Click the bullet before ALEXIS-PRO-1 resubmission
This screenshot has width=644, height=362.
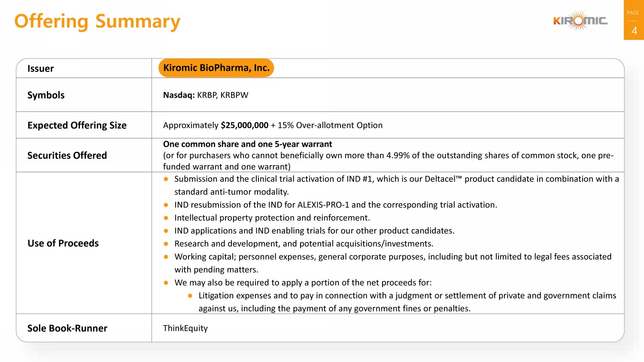tap(166, 205)
